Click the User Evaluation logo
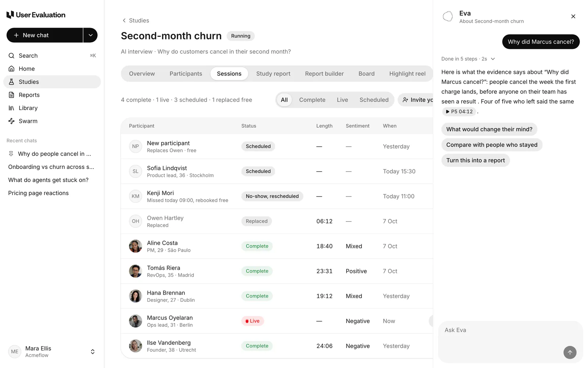Viewport: 588px width, 368px height. [36, 15]
